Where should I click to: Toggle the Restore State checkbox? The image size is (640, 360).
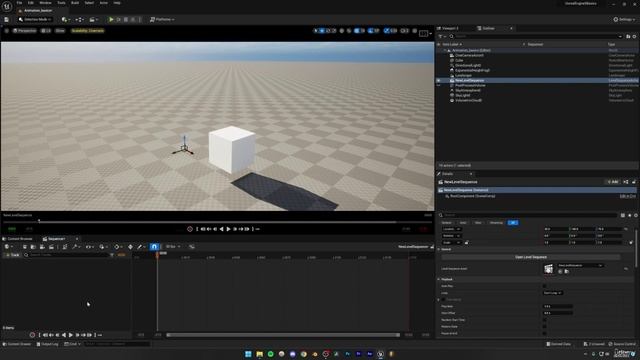(x=544, y=327)
